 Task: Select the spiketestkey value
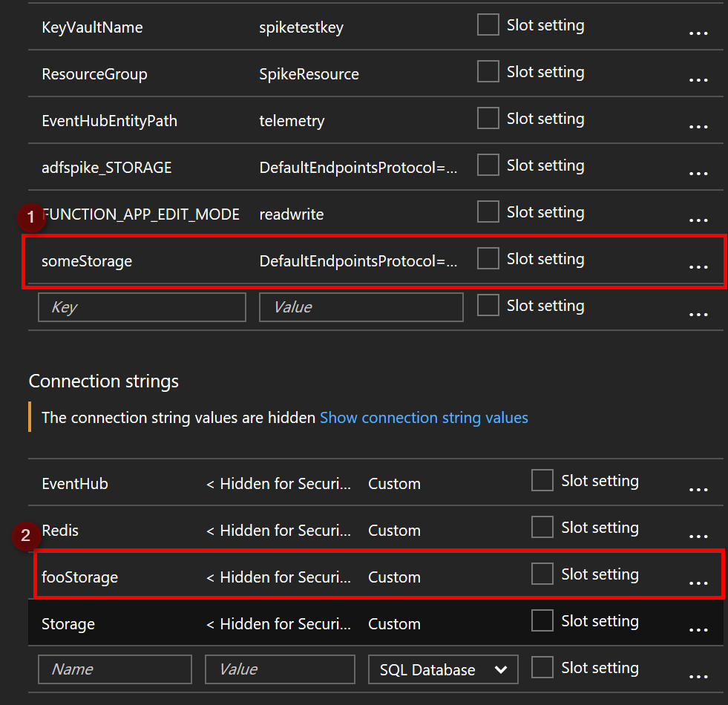point(301,27)
